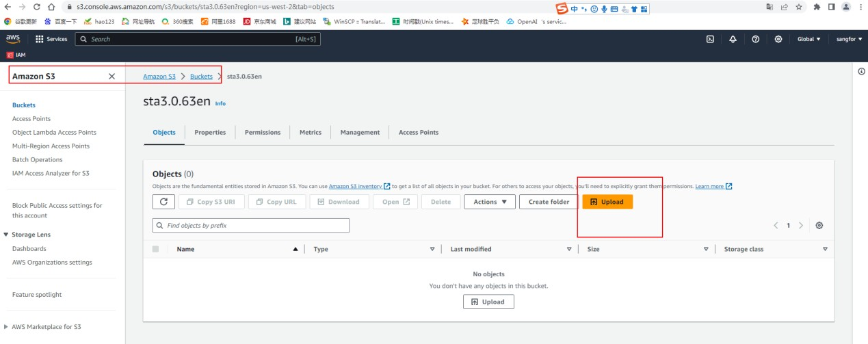This screenshot has height=344, width=868.
Task: Open table preferences gear icon
Action: click(x=819, y=226)
